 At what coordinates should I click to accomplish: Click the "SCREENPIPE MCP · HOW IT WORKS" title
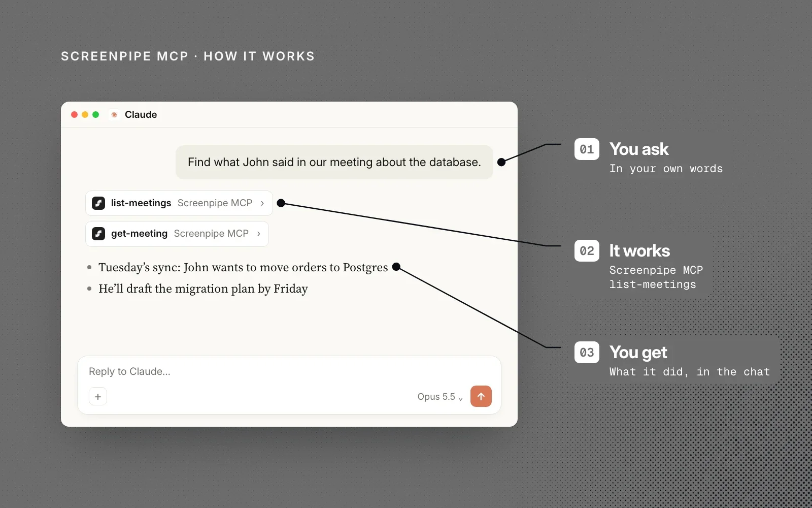point(188,56)
